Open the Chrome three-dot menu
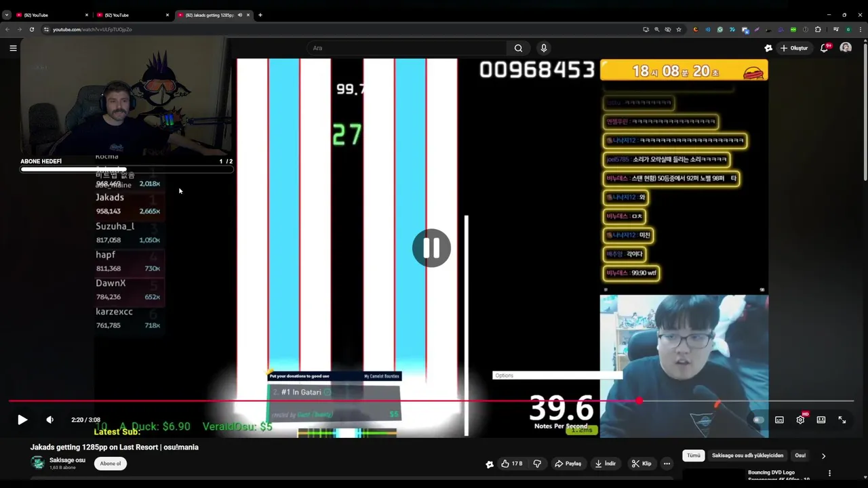Viewport: 868px width, 488px height. 861,29
